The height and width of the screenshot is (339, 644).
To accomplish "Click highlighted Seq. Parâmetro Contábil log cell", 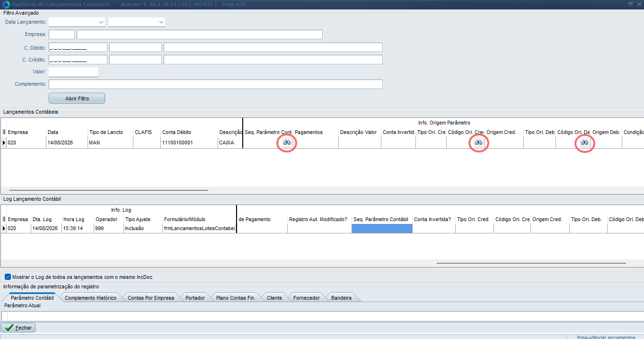I will (x=382, y=228).
